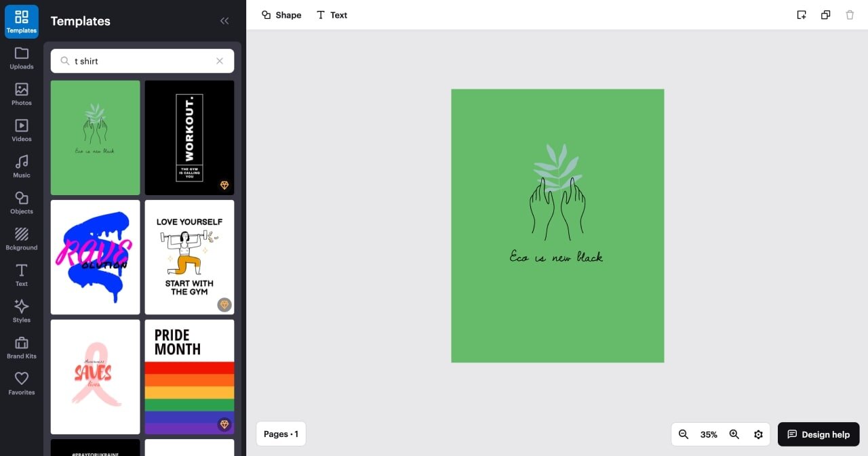Select the blue RAVE template
The image size is (868, 456).
(x=96, y=257)
